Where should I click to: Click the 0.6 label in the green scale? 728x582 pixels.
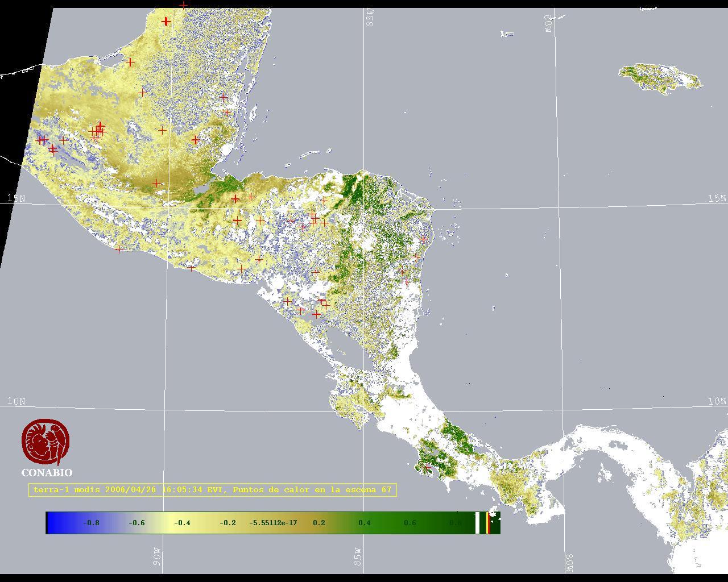[410, 523]
